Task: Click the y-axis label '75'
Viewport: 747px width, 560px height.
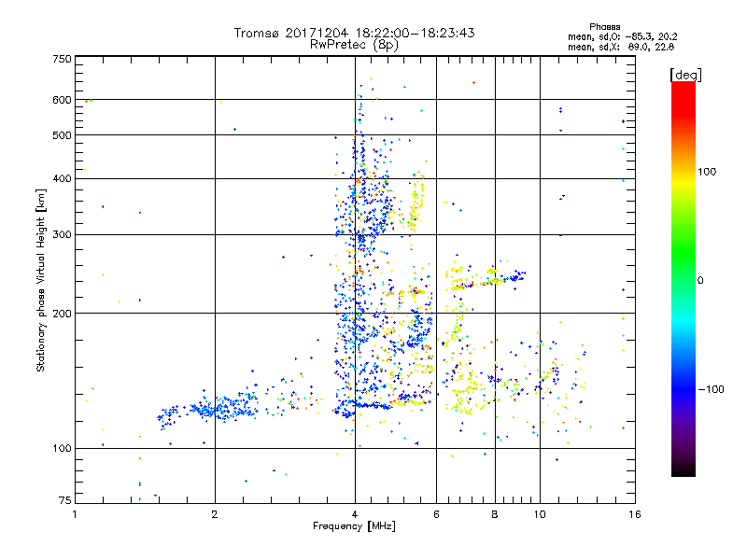Action: click(65, 500)
